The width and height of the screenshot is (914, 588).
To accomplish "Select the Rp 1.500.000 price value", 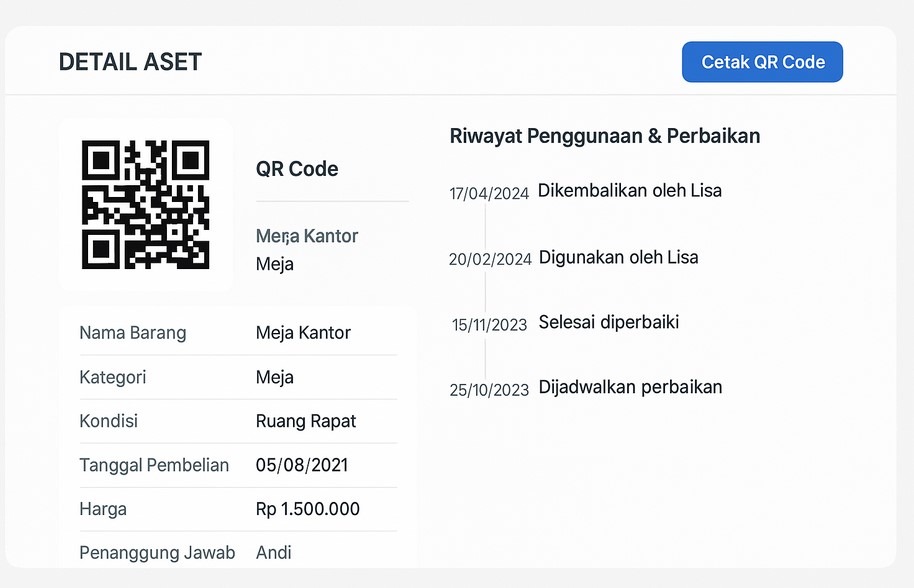I will tap(308, 509).
